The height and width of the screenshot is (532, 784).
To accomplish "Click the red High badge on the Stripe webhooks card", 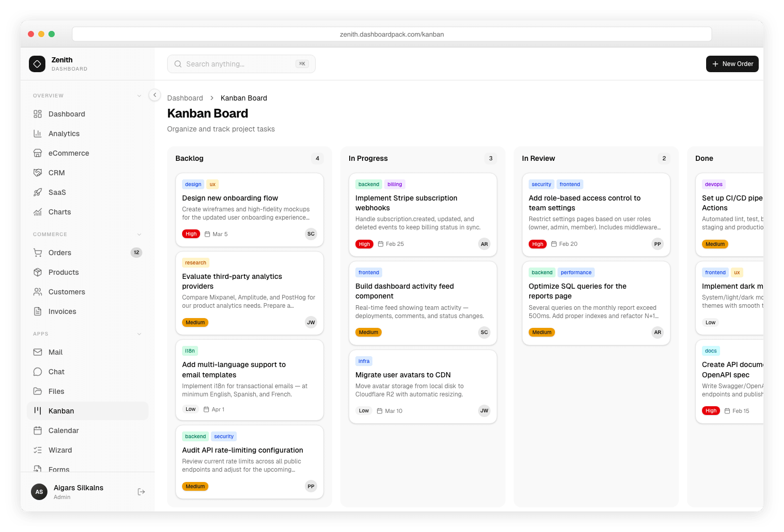I will coord(364,244).
